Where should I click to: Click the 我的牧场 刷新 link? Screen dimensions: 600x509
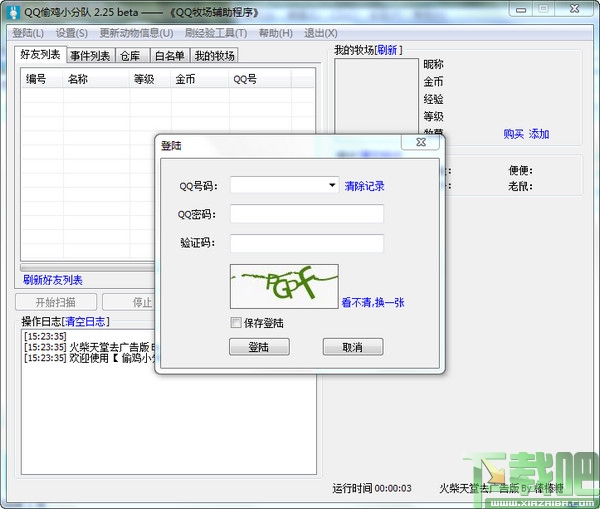(387, 50)
